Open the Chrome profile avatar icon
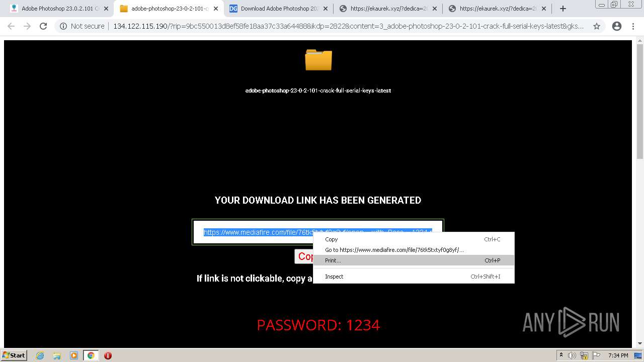This screenshot has width=644, height=362. click(x=616, y=26)
